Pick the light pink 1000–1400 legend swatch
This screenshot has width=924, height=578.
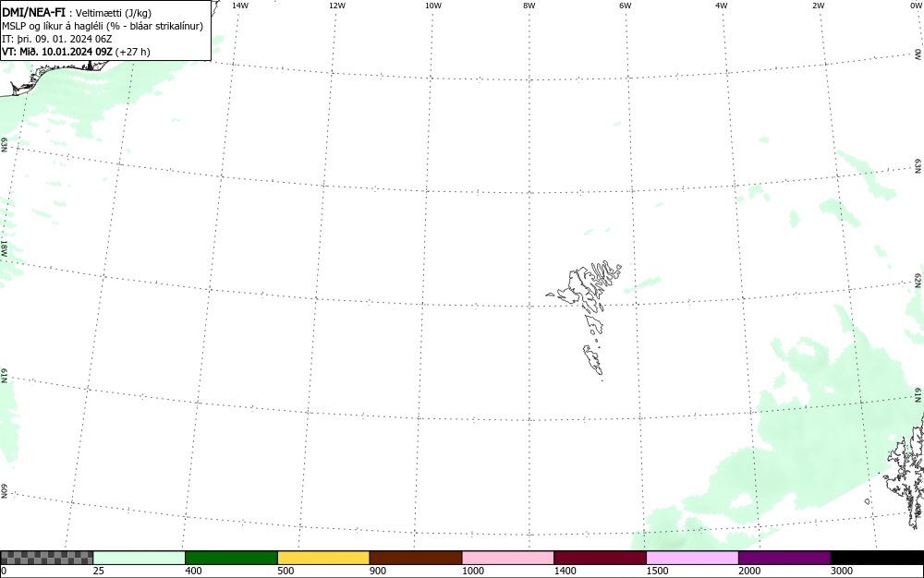[508, 558]
